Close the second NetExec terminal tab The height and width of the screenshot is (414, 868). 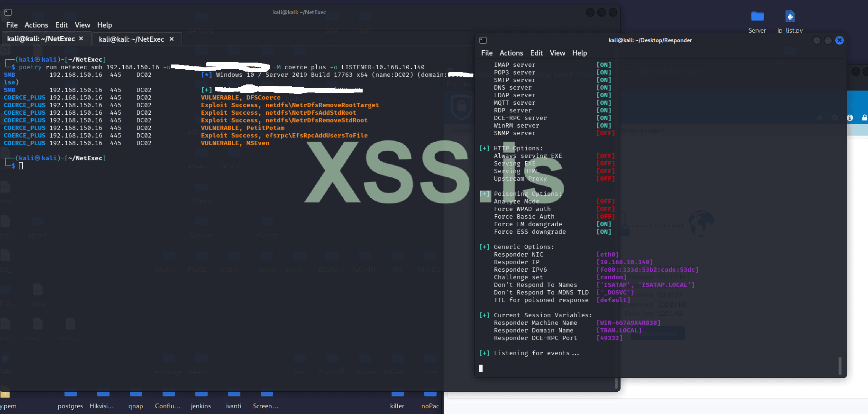point(172,39)
